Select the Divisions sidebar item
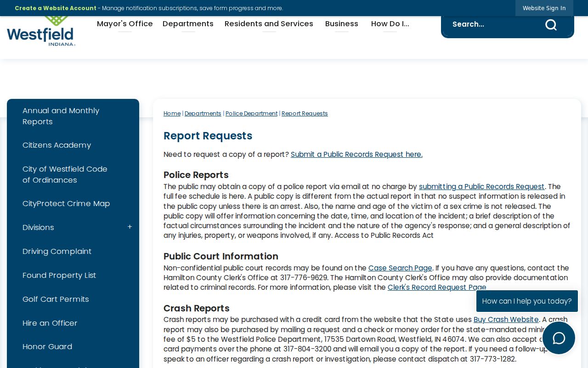Screen dimensions: 588x368 [38, 228]
